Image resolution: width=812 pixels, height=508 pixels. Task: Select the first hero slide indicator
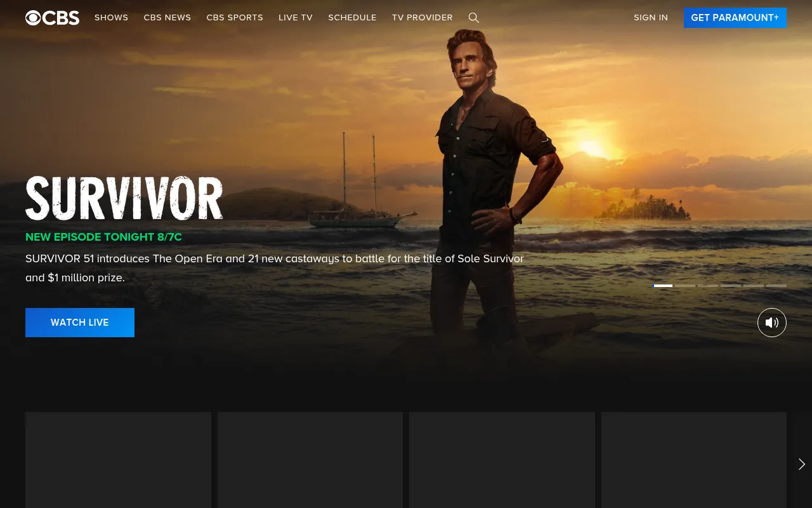(663, 286)
